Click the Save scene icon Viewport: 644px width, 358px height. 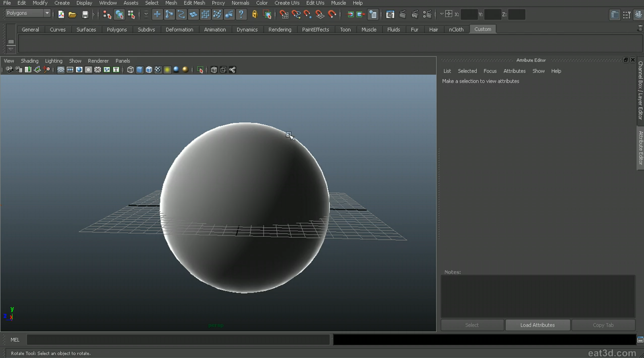point(85,15)
